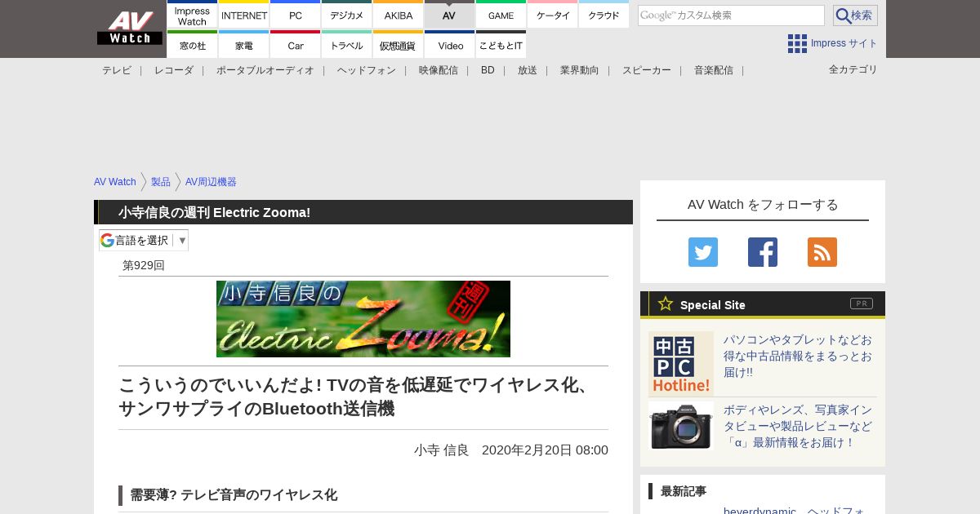Open パソコンやタブレット中古品情報 link
The height and width of the screenshot is (514, 980).
[798, 356]
